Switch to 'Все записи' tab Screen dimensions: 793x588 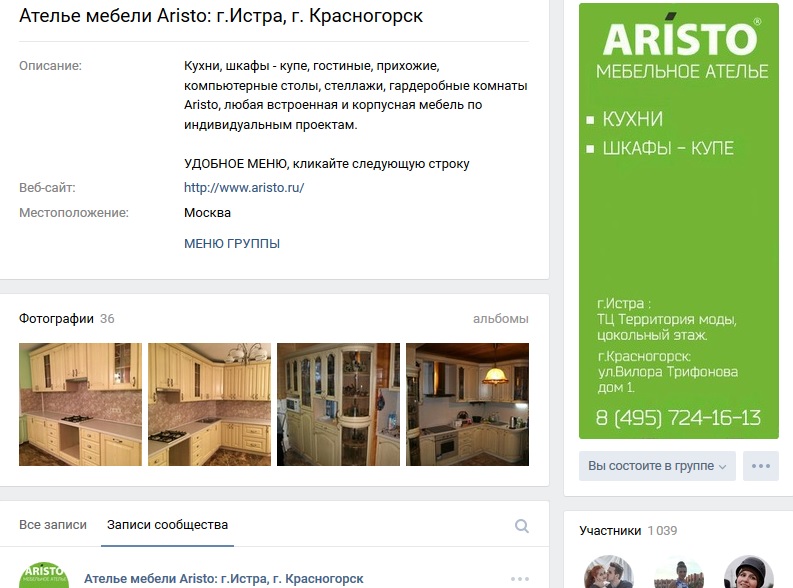click(x=53, y=525)
